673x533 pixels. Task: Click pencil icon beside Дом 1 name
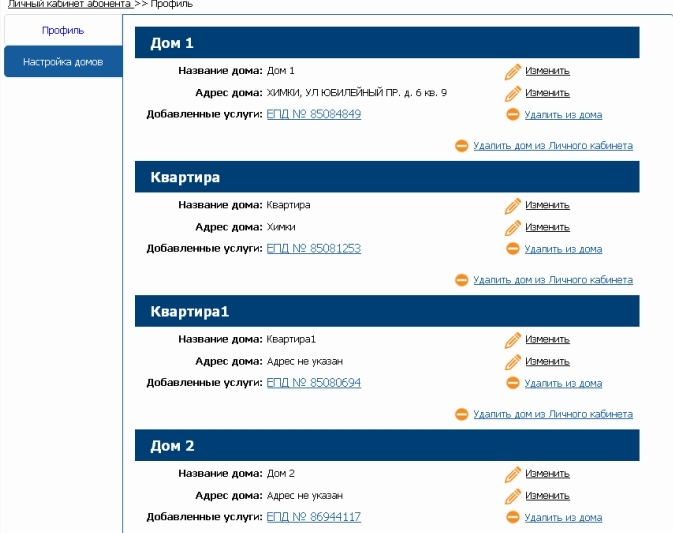[512, 72]
